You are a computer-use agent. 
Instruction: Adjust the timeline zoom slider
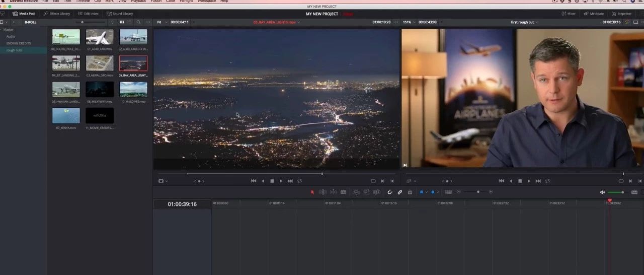coord(475,192)
